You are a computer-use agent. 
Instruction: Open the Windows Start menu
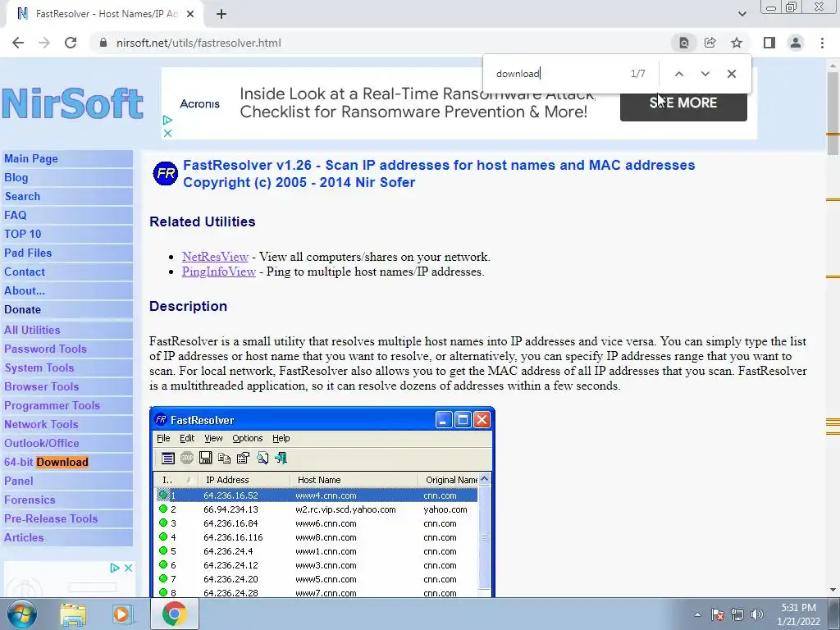click(22, 614)
